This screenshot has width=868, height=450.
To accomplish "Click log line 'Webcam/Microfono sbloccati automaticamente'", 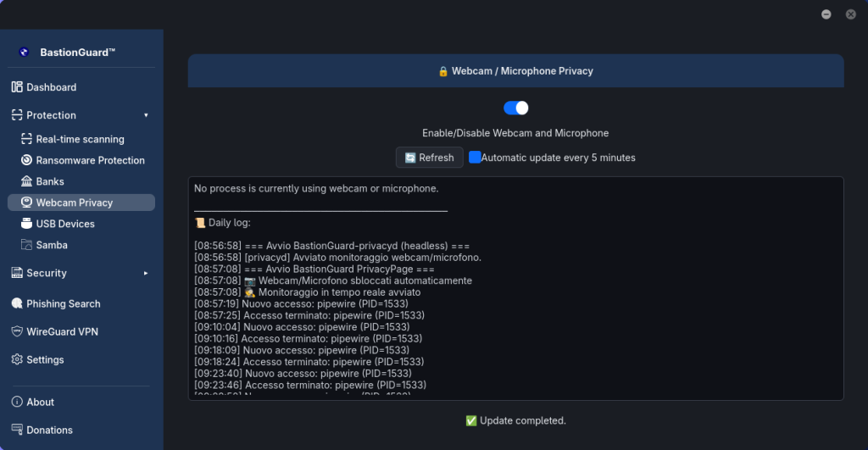I will point(332,281).
